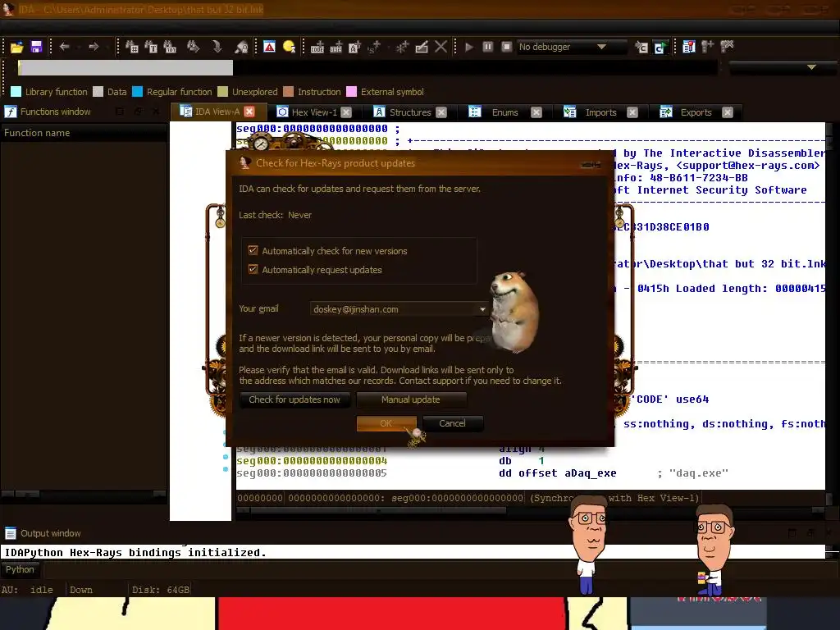The height and width of the screenshot is (630, 840).
Task: Switch to the Structures tab
Action: point(410,112)
